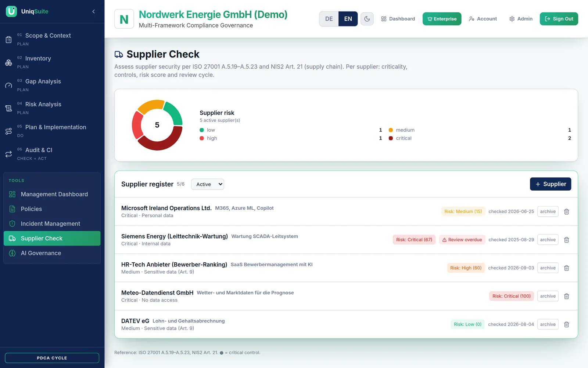
Task: Open the Policies tool
Action: 52,209
